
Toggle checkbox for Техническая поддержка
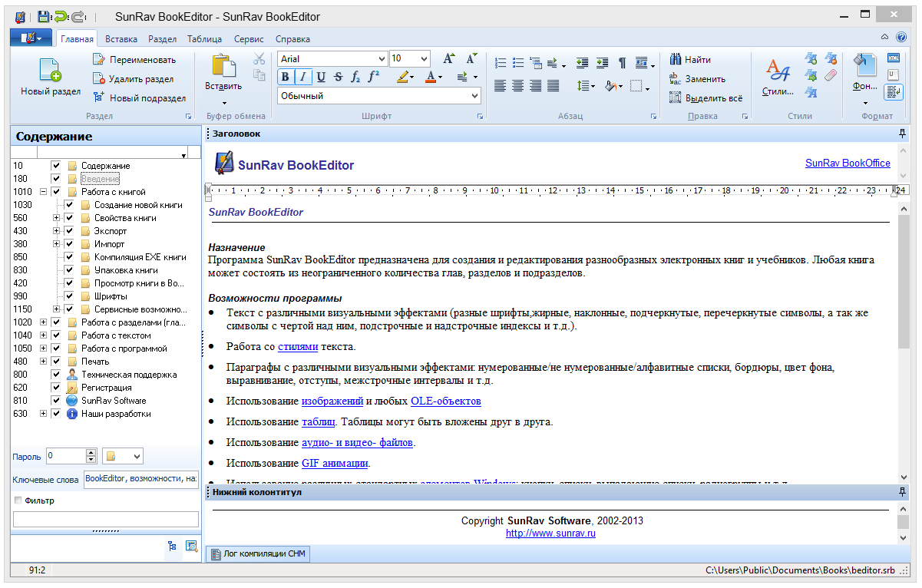tap(56, 375)
